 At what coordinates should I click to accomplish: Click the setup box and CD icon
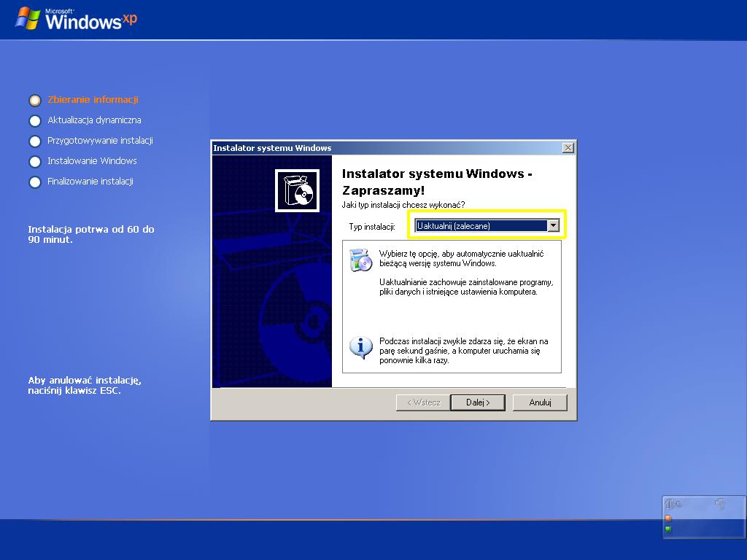(x=298, y=190)
